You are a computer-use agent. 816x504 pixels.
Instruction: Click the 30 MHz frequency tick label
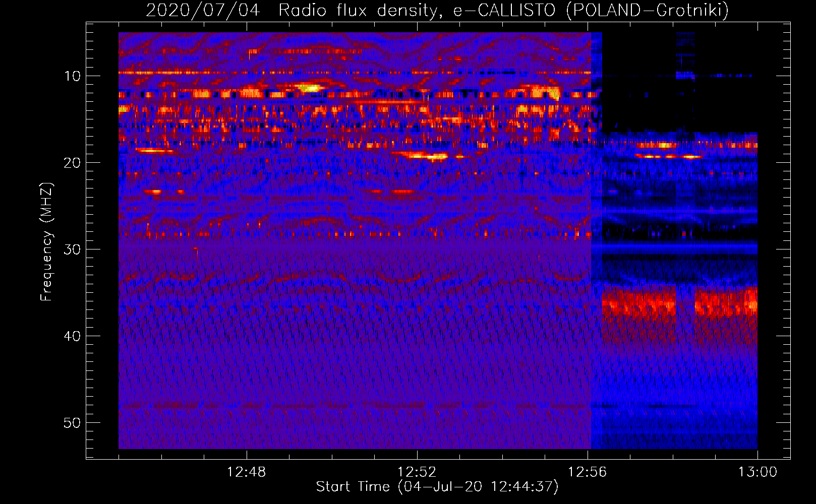click(73, 249)
